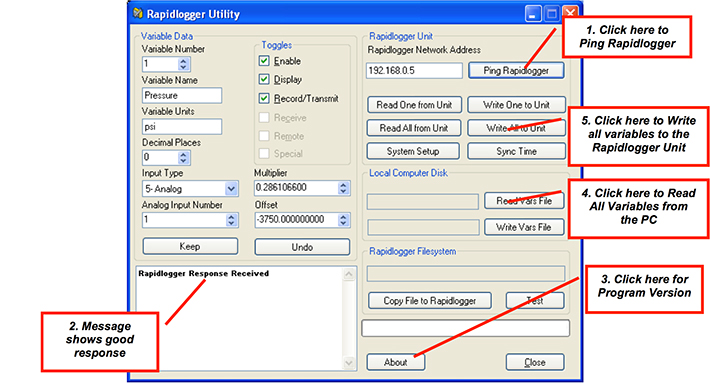Click the Multiplier field 0.286106600
Image resolution: width=710 pixels, height=383 pixels.
tap(296, 188)
